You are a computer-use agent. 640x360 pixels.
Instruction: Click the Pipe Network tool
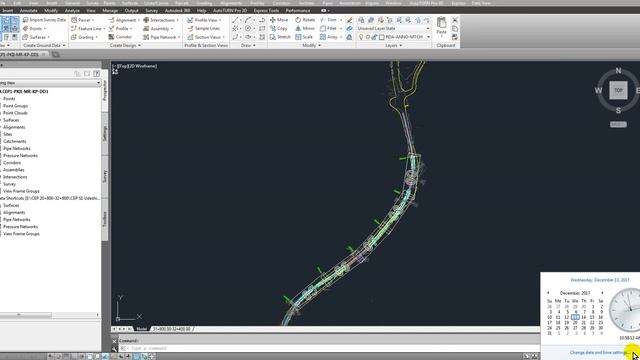pyautogui.click(x=162, y=37)
